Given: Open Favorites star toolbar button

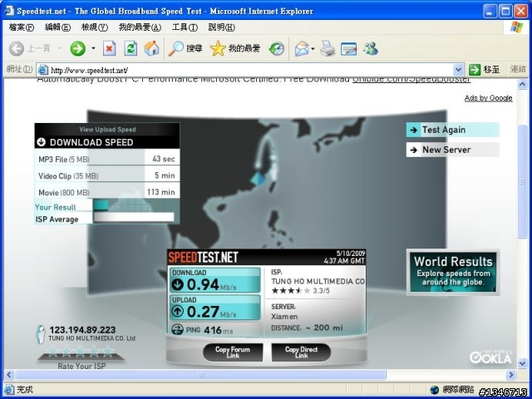Looking at the screenshot, I should tap(235, 48).
